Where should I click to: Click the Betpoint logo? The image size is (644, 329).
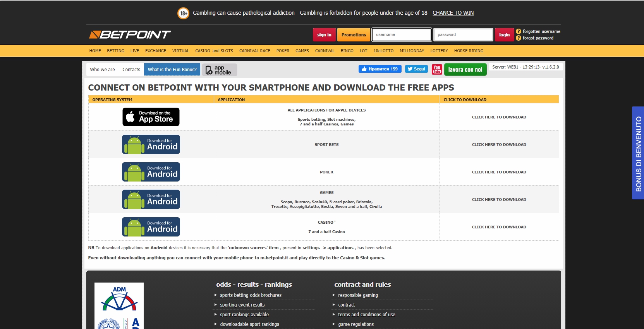click(x=130, y=35)
